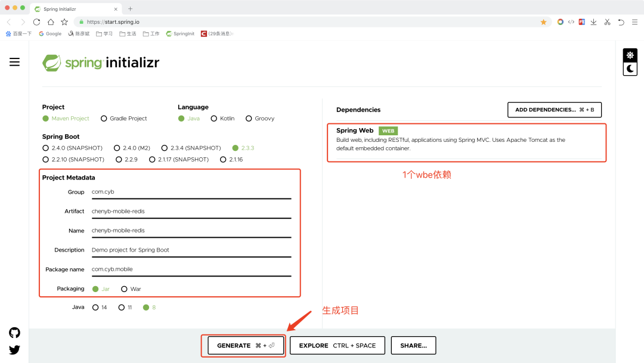Image resolution: width=644 pixels, height=363 pixels.
Task: Click the orange star in address bar
Action: click(x=543, y=22)
